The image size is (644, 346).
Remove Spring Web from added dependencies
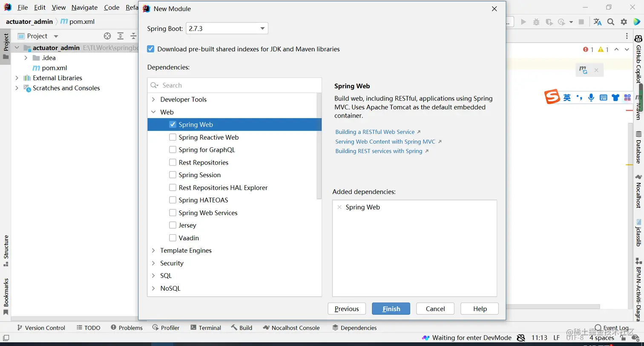click(339, 207)
